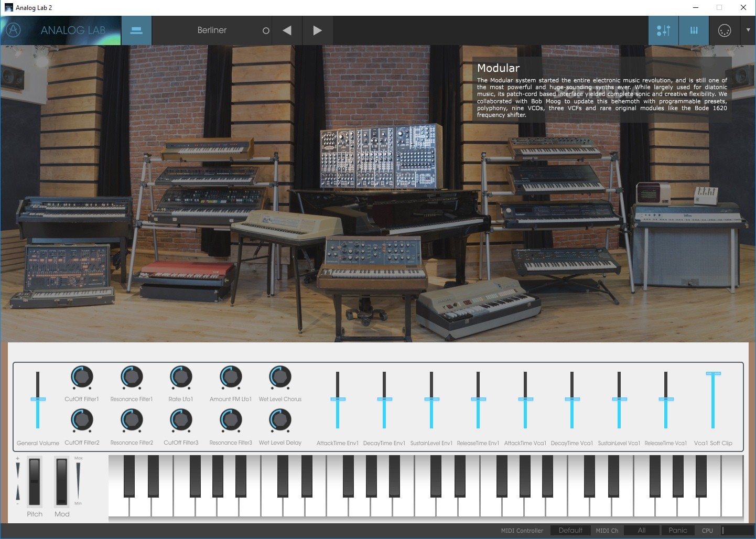The image size is (756, 539).
Task: Click the Modular description heading
Action: pos(498,68)
